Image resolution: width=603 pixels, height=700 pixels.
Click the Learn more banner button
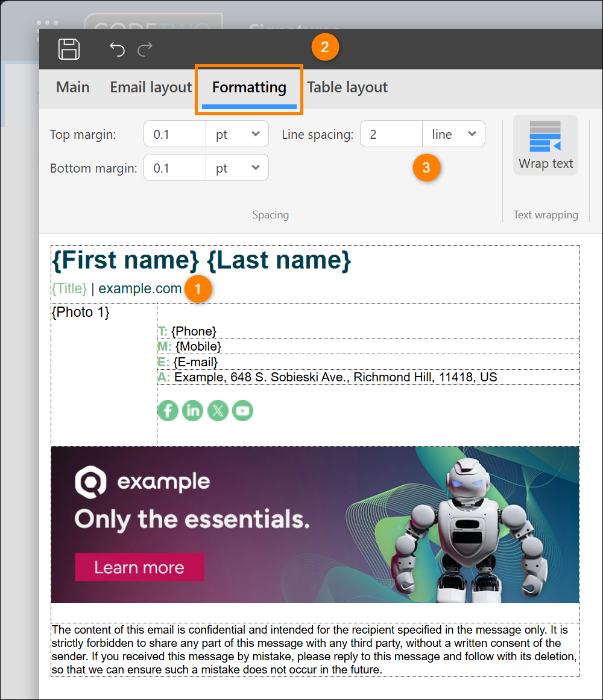140,567
